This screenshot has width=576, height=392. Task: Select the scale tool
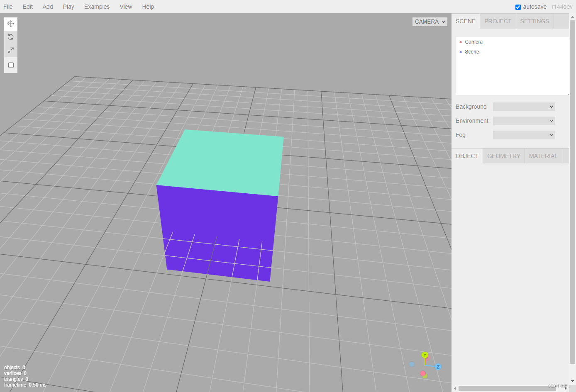coord(11,50)
